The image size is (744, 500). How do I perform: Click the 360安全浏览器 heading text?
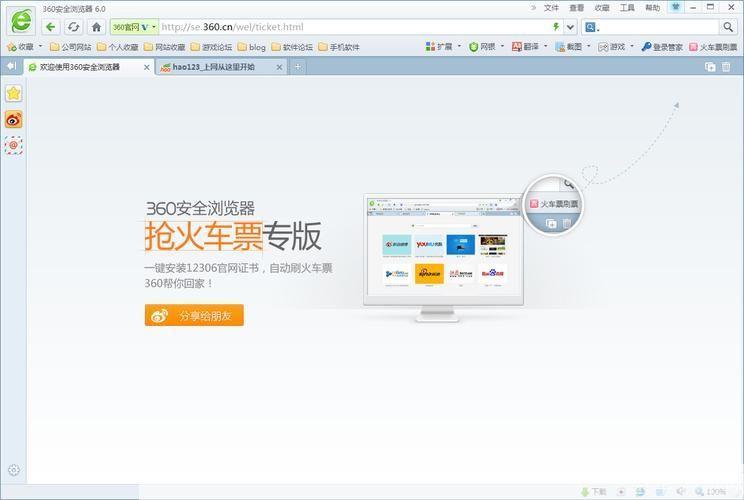(200, 208)
